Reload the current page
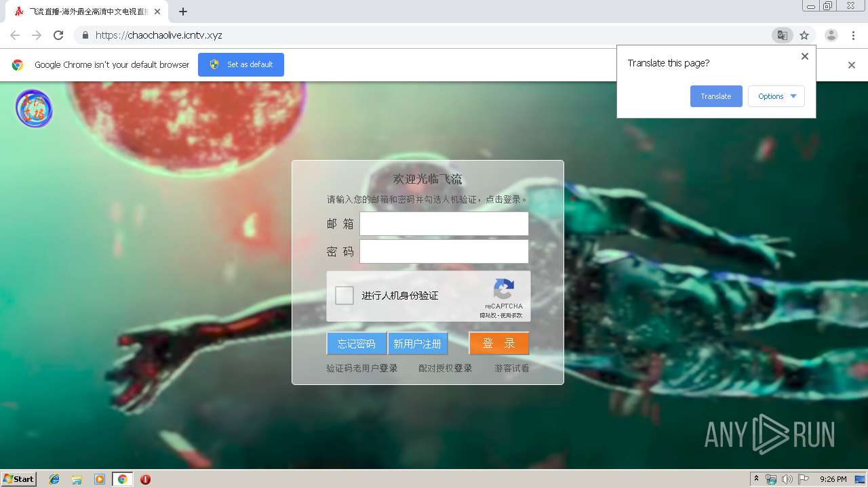The width and height of the screenshot is (868, 488). point(58,35)
